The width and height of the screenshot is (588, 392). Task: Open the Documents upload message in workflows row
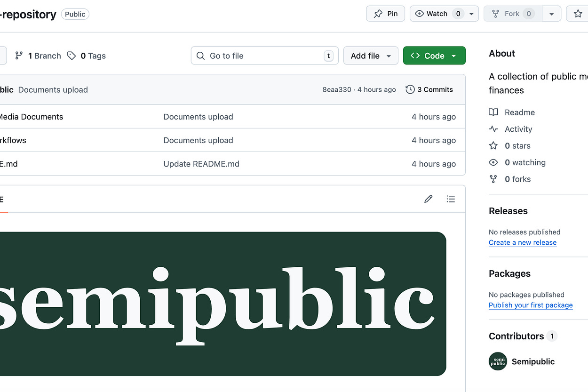click(x=198, y=140)
